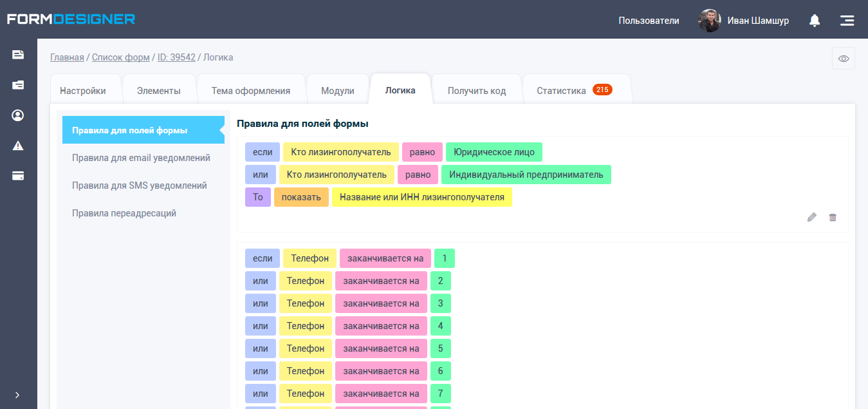This screenshot has height=409, width=868.
Task: Open the user profile icon in sidebar
Action: coord(18,115)
